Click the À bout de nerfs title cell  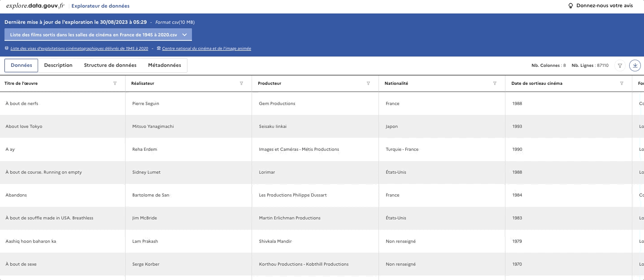click(x=22, y=104)
